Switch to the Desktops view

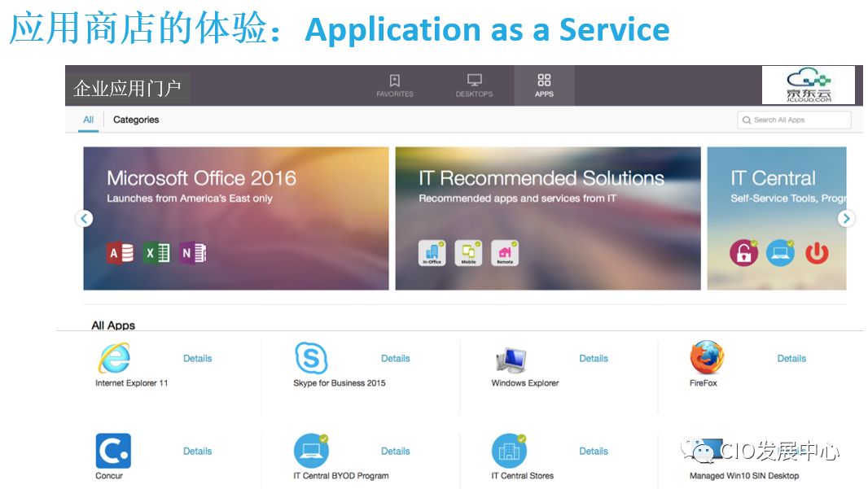[x=474, y=86]
